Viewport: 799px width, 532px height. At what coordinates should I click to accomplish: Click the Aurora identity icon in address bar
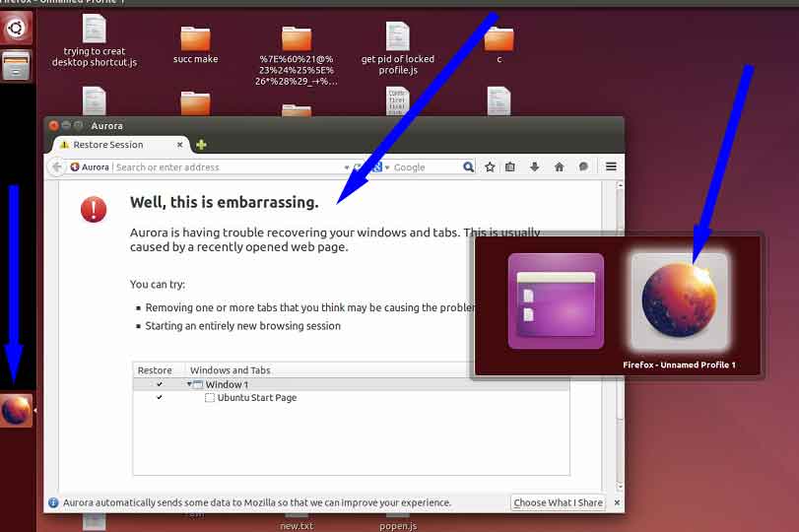click(75, 166)
